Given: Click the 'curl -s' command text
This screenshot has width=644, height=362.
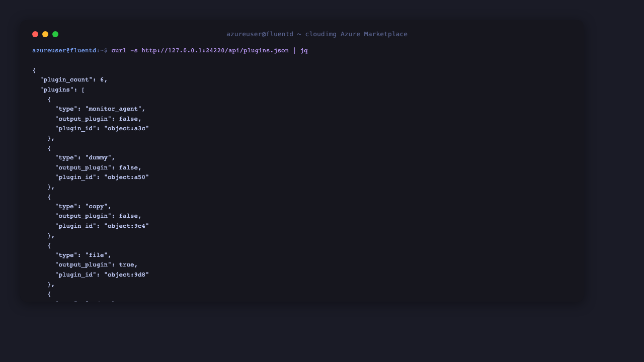Looking at the screenshot, I should [x=124, y=50].
